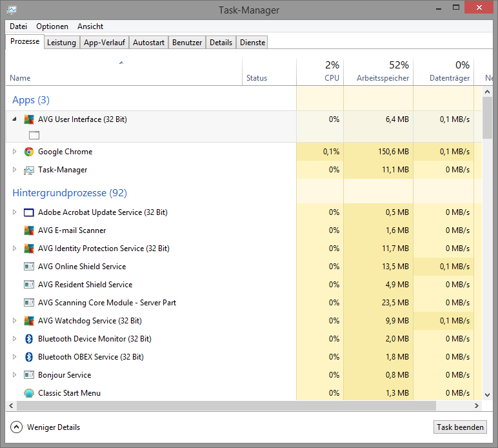The width and height of the screenshot is (498, 448).
Task: Click the Bluetooth OBEX Service icon
Action: click(29, 357)
